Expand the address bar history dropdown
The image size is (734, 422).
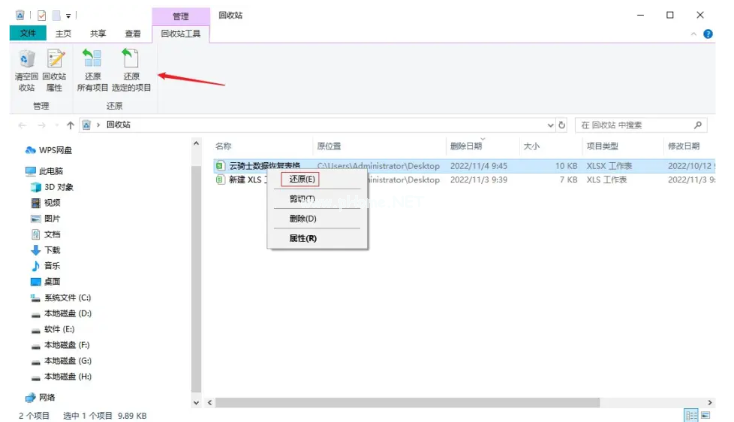click(x=550, y=125)
